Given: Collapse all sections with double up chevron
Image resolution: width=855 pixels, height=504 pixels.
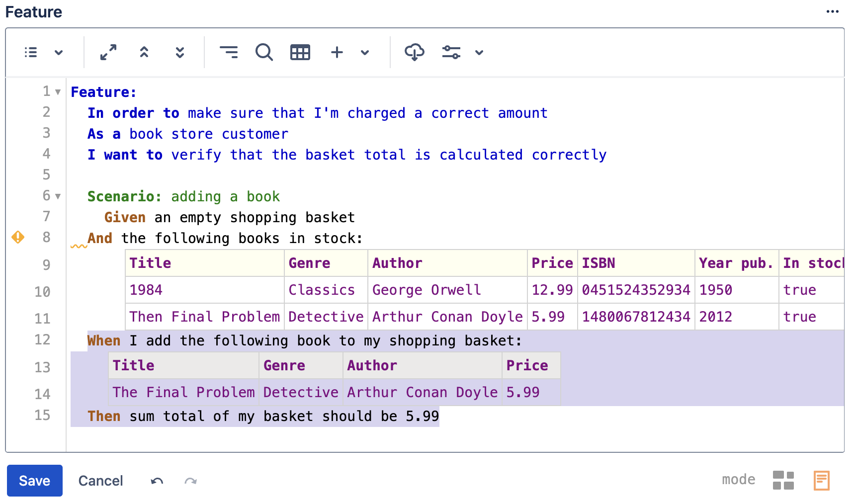Looking at the screenshot, I should [144, 52].
